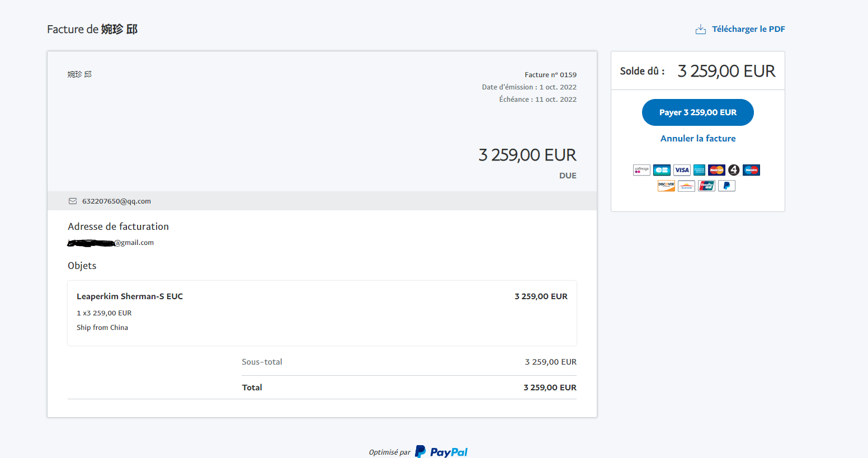This screenshot has width=868, height=458.
Task: Click the envelope icon beside seller email
Action: click(73, 201)
